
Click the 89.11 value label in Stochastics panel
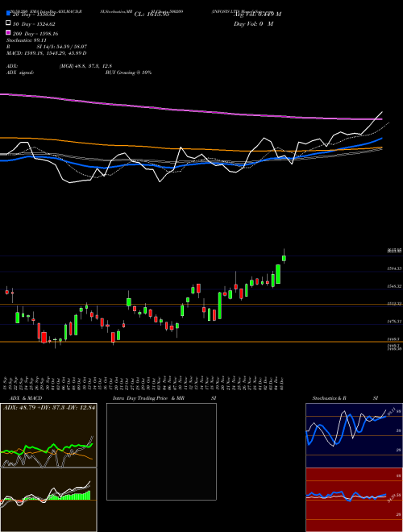click(x=391, y=412)
